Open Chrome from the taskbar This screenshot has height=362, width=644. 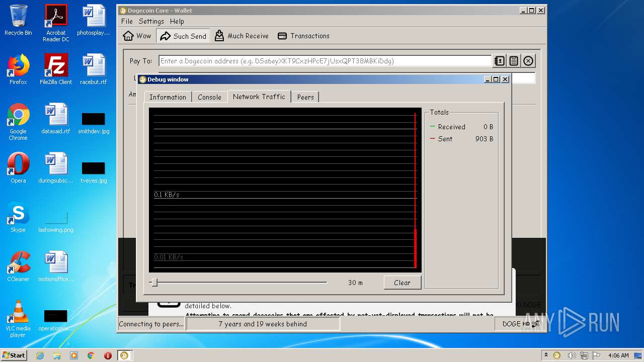91,355
